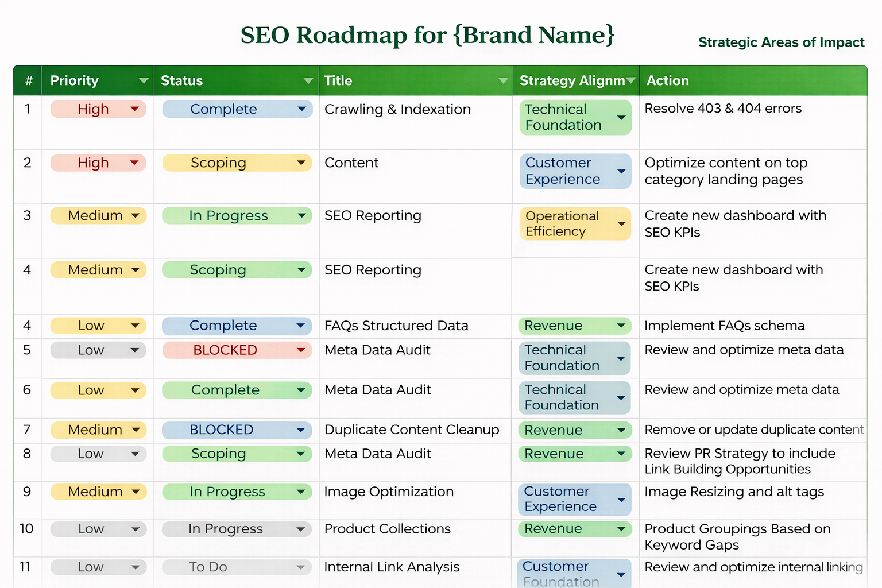Open the Operational Efficiency alignment dropdown
882x588 pixels.
pyautogui.click(x=621, y=223)
